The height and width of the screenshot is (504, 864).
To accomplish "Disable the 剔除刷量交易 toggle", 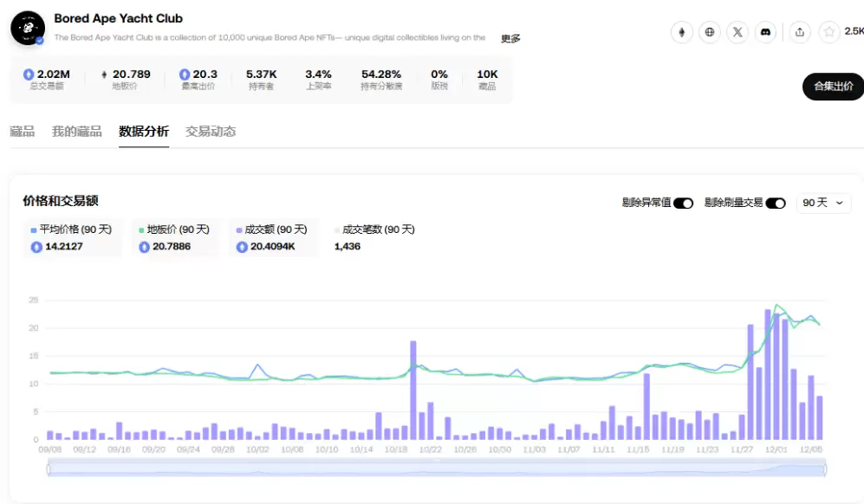I will 776,202.
